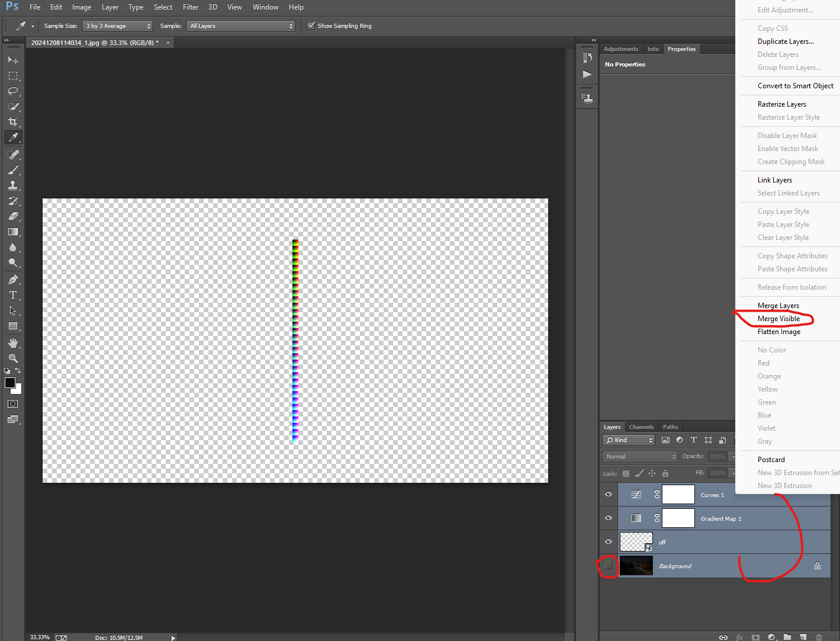Create a new layer with the page icon
Image resolution: width=840 pixels, height=641 pixels.
tap(803, 637)
